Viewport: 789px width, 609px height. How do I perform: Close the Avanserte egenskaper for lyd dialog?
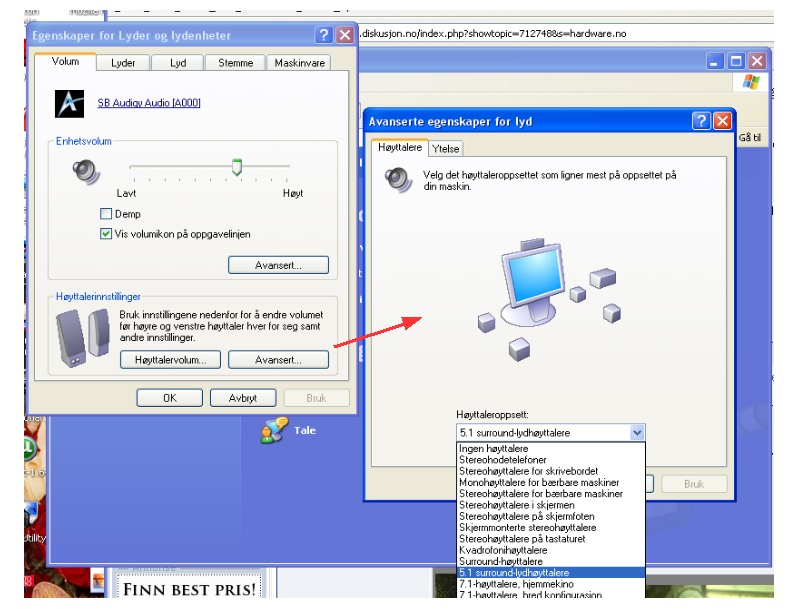coord(723,121)
